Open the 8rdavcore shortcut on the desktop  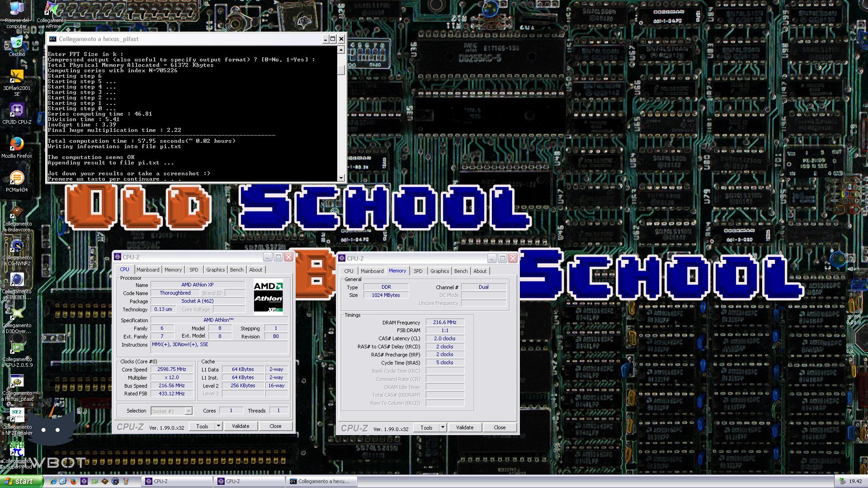(x=17, y=219)
